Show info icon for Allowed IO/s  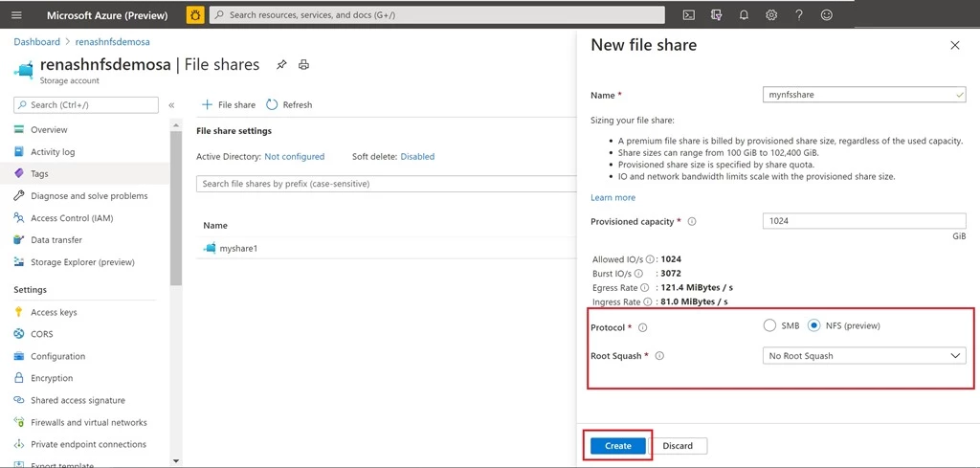(x=650, y=258)
